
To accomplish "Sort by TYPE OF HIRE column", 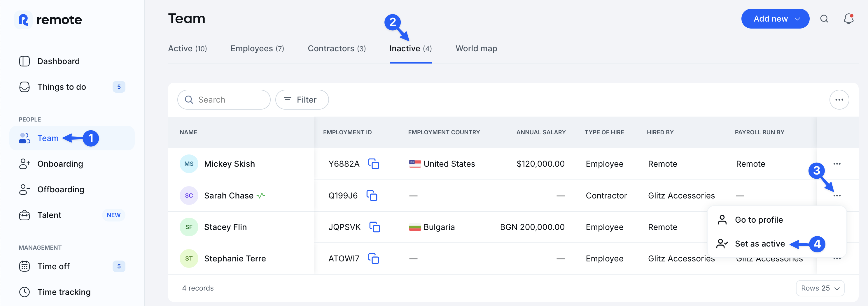I will pos(604,132).
